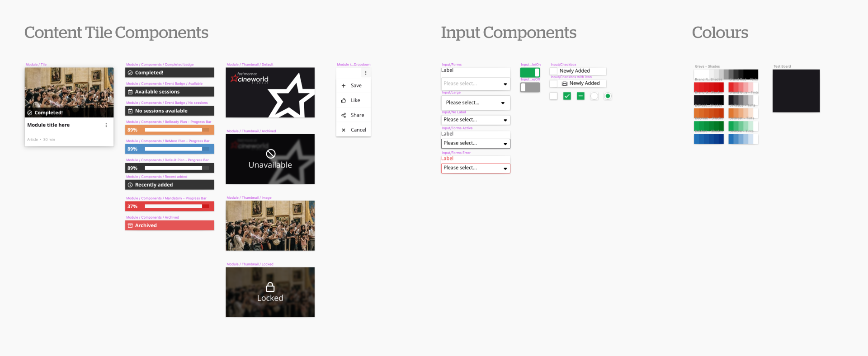
Task: Click the share icon in the dropdown menu
Action: pyautogui.click(x=344, y=115)
